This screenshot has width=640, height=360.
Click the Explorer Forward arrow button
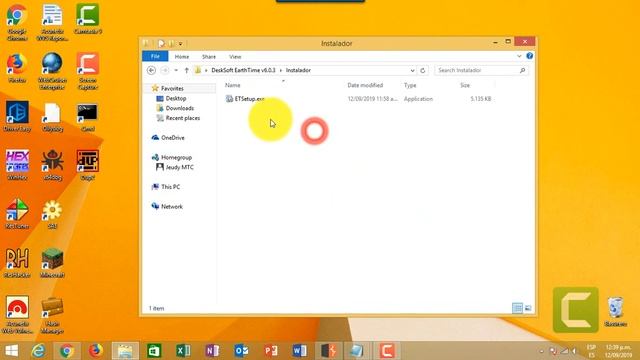click(x=165, y=70)
